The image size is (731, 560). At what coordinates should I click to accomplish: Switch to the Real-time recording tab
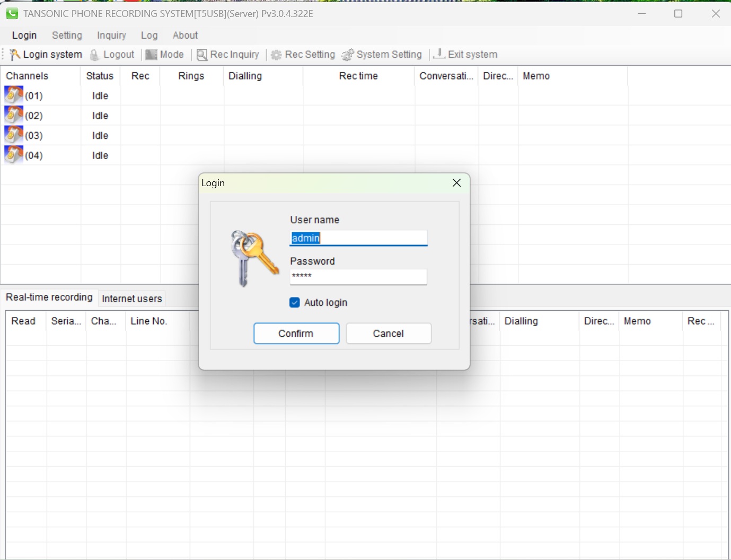[49, 297]
